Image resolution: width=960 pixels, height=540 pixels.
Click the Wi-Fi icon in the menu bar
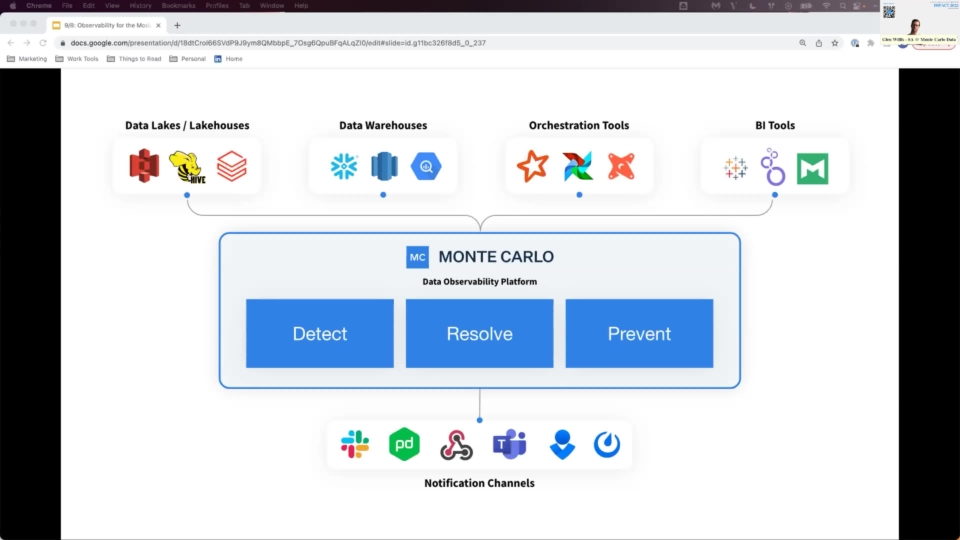point(826,6)
